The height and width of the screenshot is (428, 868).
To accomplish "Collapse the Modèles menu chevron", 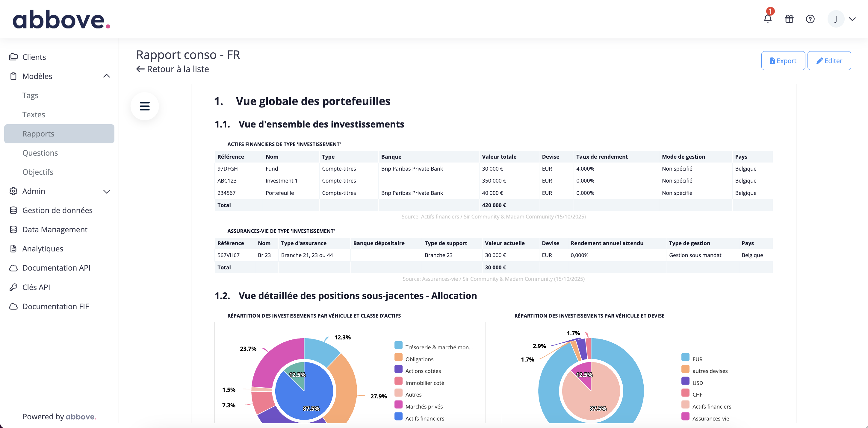I will click(107, 76).
